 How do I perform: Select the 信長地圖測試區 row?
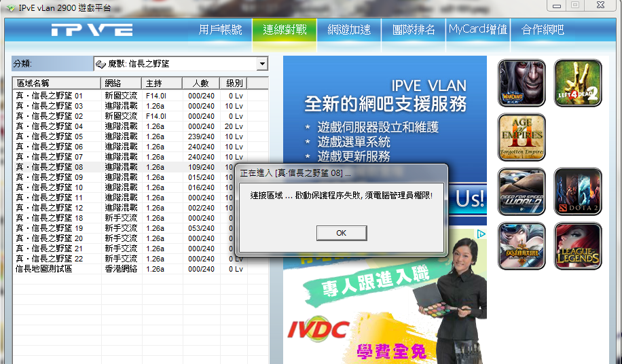tap(141, 269)
